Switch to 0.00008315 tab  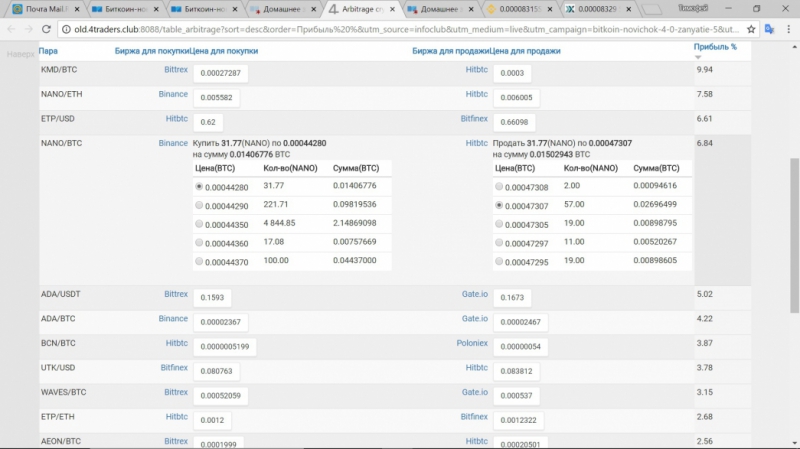click(x=518, y=9)
